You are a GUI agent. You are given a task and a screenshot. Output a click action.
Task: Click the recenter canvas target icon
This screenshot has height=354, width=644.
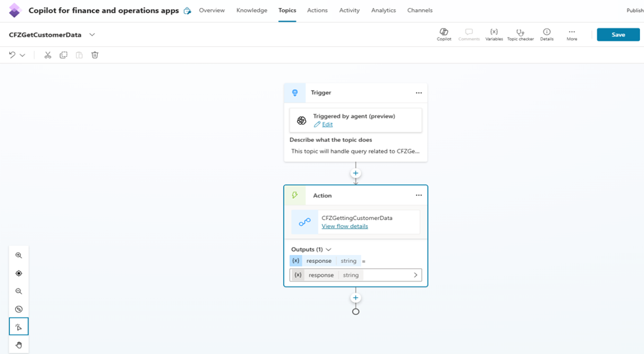point(19,273)
